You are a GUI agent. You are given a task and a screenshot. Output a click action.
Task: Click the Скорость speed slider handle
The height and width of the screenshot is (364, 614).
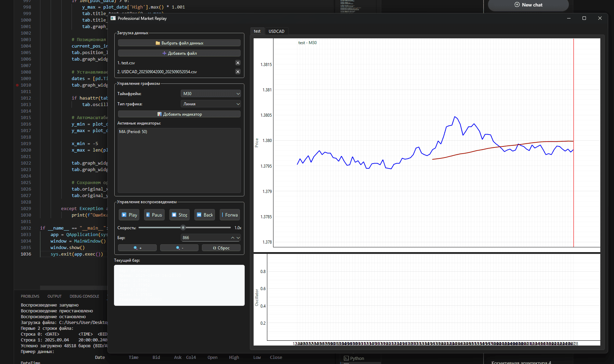183,227
